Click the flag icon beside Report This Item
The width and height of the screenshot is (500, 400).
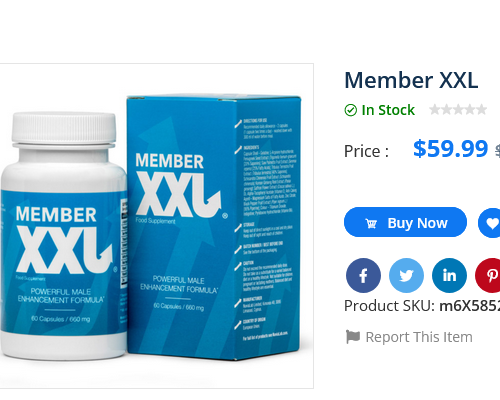pos(353,337)
